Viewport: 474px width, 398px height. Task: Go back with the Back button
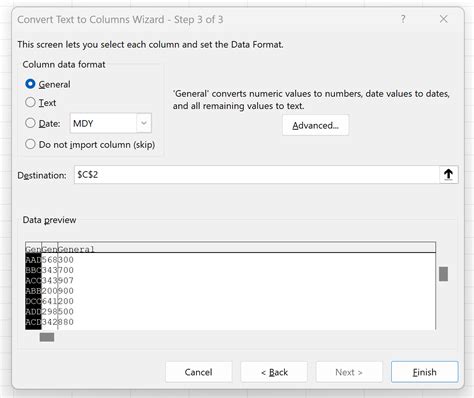point(274,372)
